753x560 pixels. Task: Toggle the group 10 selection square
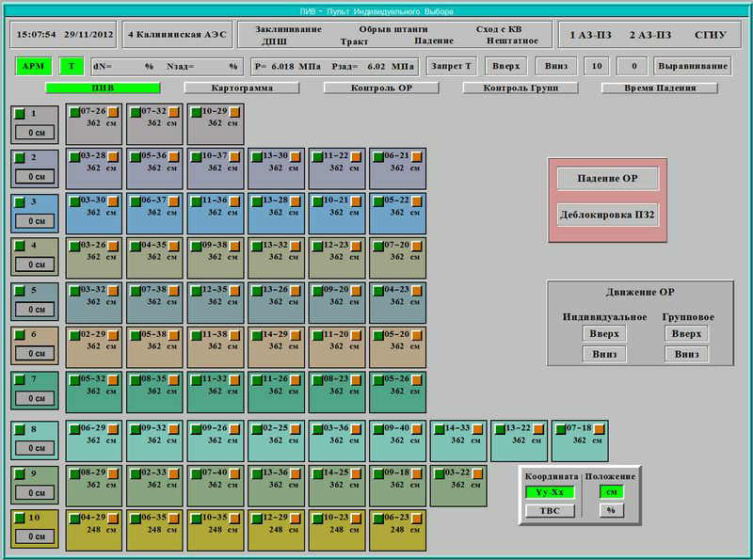pos(19,518)
